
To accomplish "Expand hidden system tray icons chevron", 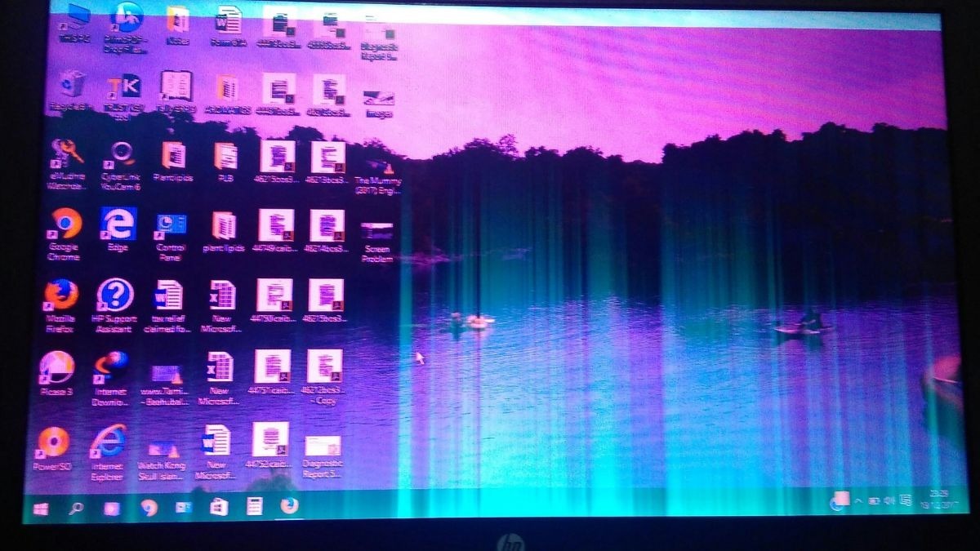I will click(x=857, y=500).
